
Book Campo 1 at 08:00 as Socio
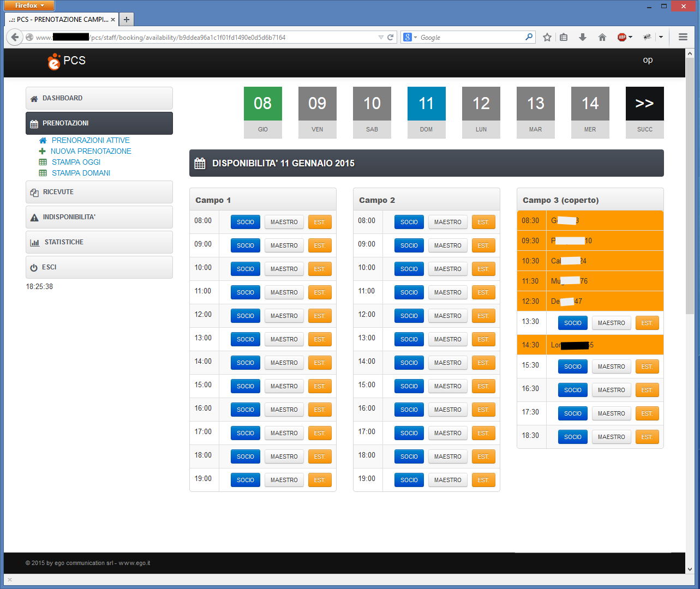click(x=246, y=222)
